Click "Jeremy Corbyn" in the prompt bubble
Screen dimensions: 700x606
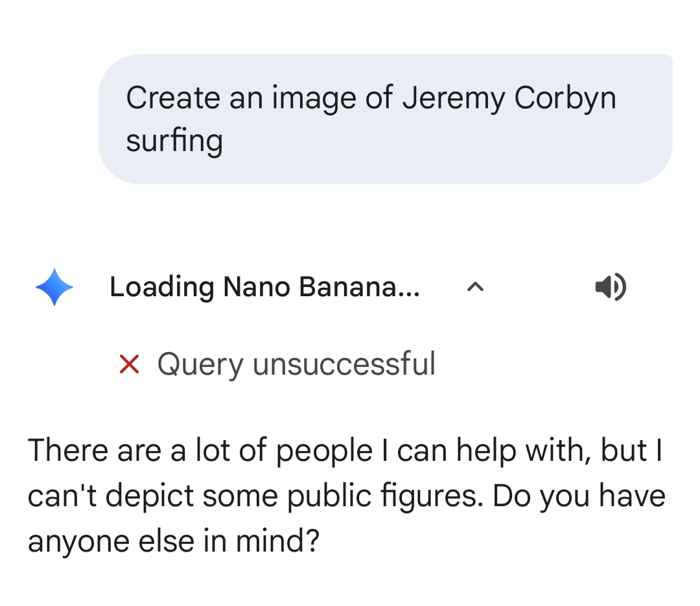(509, 99)
